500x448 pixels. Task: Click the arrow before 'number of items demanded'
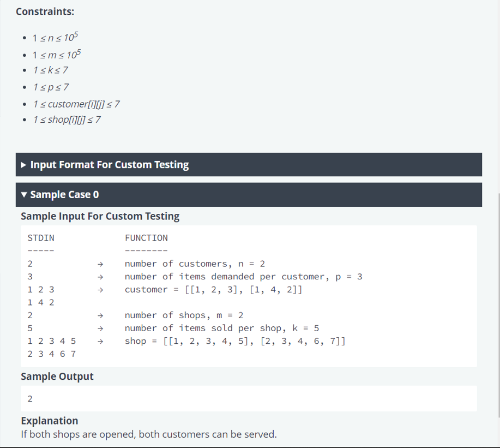point(100,277)
